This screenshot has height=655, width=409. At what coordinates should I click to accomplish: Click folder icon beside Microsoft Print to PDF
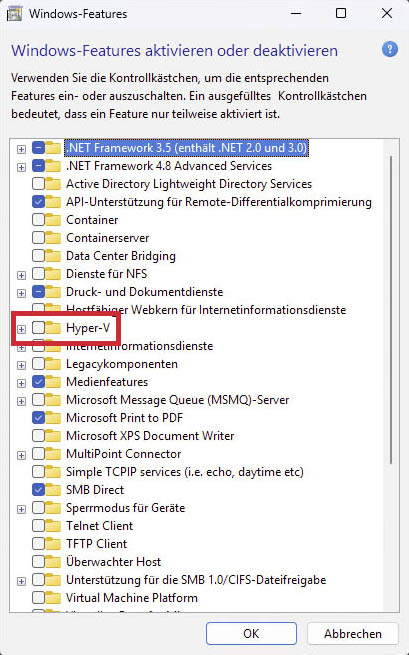click(x=53, y=418)
